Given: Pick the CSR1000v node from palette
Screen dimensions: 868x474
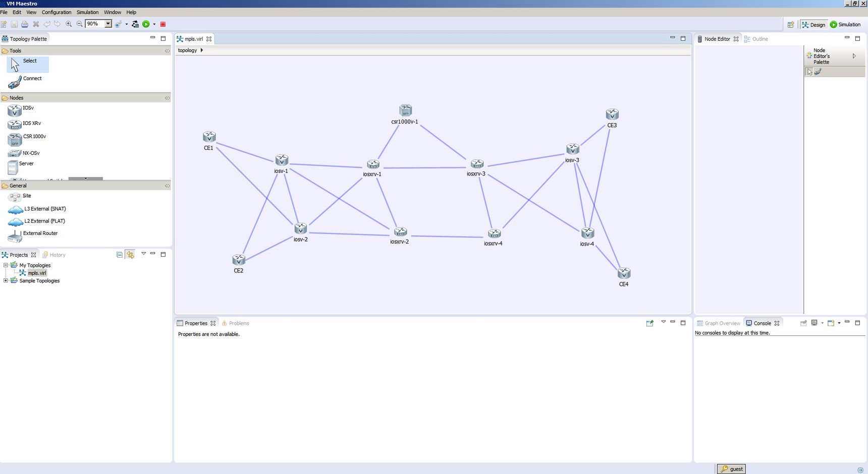Looking at the screenshot, I should coord(27,139).
